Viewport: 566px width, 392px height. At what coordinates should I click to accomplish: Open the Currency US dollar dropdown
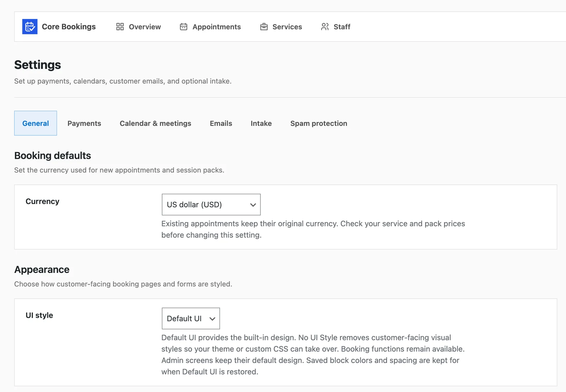coord(211,204)
